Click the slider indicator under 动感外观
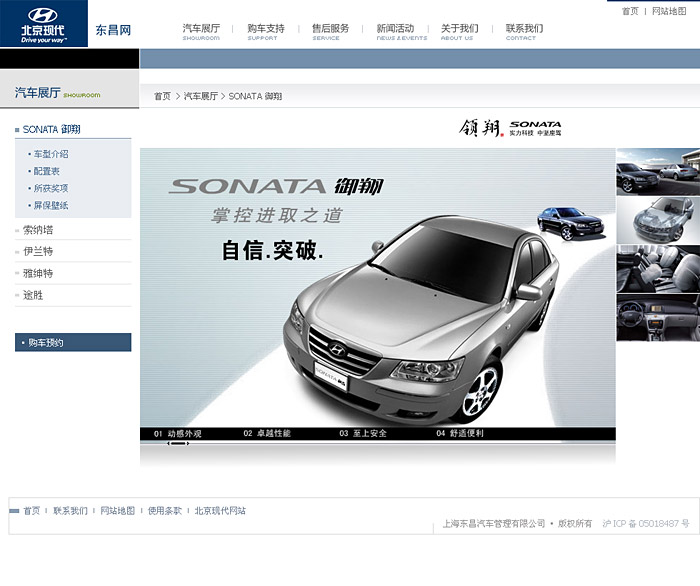The image size is (700, 586). click(178, 444)
